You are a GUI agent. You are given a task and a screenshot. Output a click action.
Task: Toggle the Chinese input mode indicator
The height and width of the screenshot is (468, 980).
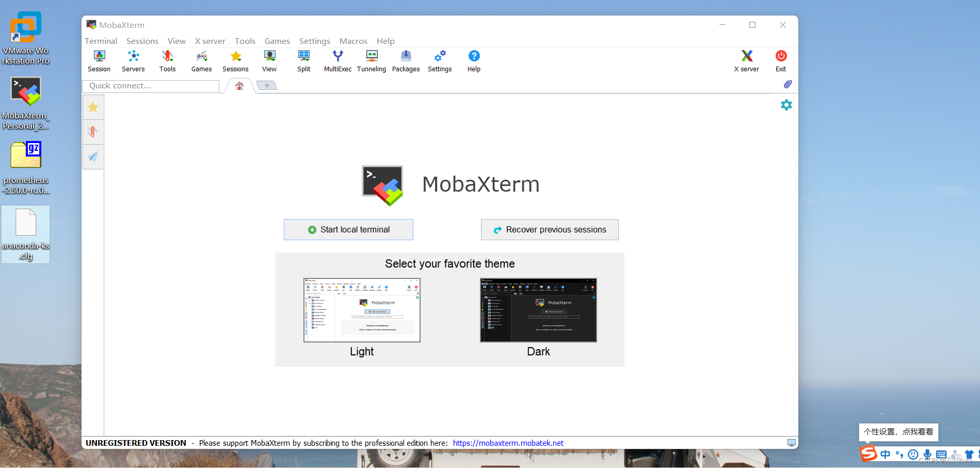click(886, 455)
